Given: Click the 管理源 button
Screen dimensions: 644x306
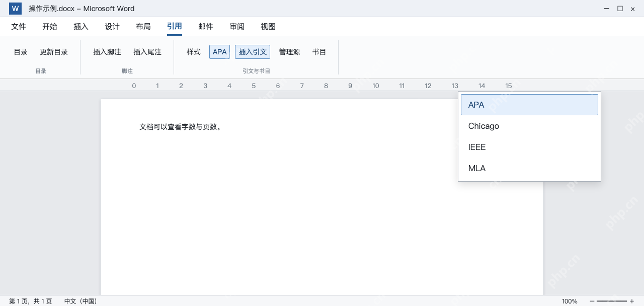Looking at the screenshot, I should point(289,52).
